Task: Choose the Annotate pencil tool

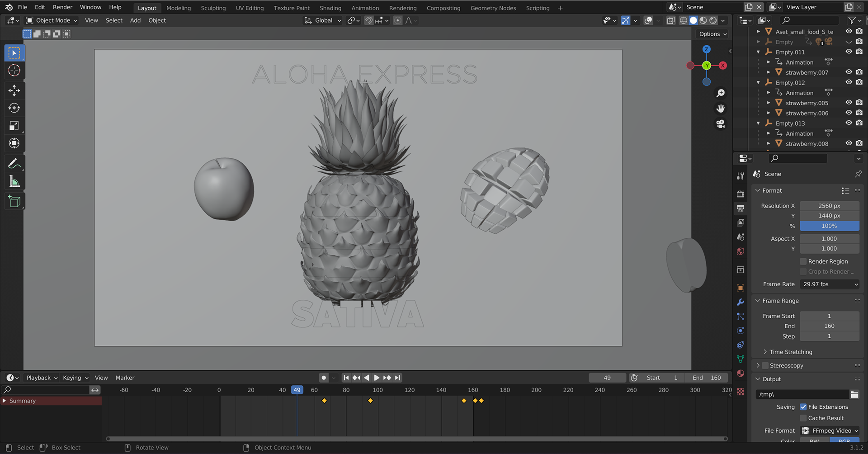Action: [x=14, y=163]
